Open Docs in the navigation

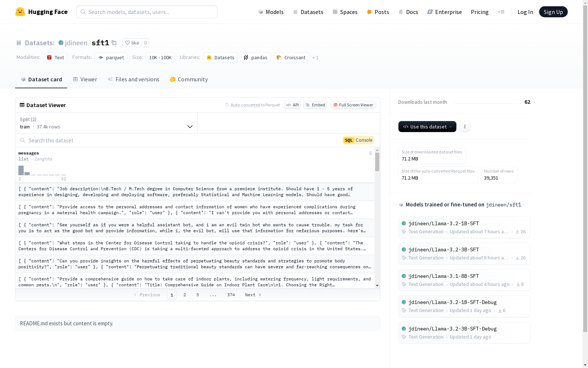pyautogui.click(x=408, y=12)
